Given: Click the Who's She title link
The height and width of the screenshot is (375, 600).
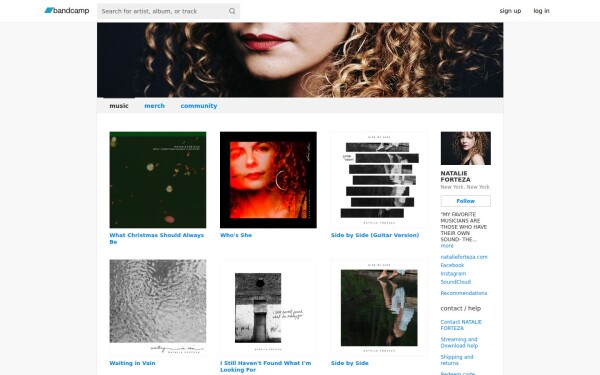Looking at the screenshot, I should [x=236, y=235].
